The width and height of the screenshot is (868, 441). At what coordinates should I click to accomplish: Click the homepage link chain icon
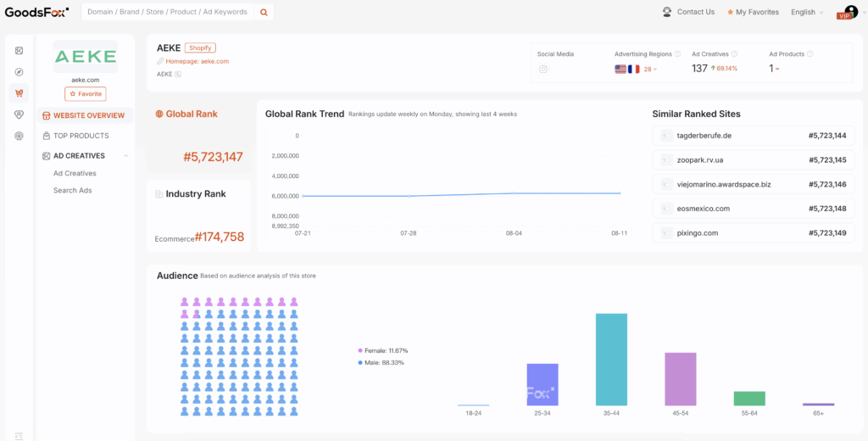tap(160, 61)
